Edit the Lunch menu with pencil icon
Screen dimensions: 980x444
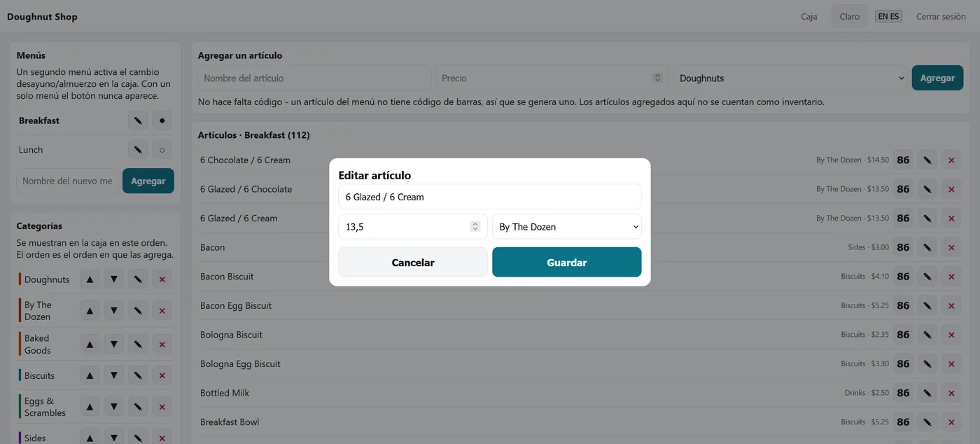(x=138, y=150)
